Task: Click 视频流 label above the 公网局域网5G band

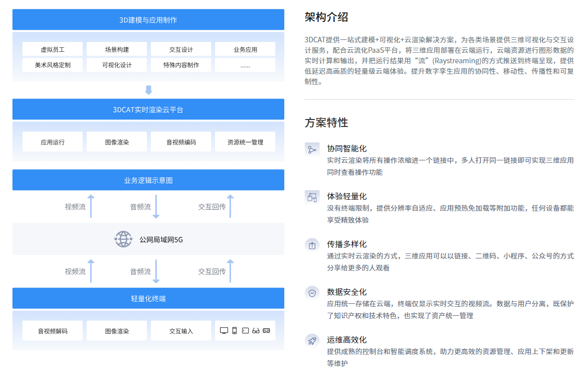Action: pyautogui.click(x=75, y=207)
